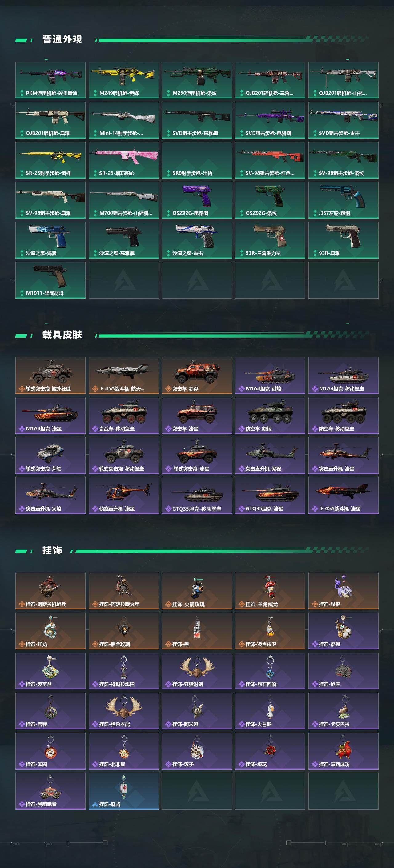Select the 侦察直升机-流星 helicopter tile
The height and width of the screenshot is (868, 394).
pos(124,495)
